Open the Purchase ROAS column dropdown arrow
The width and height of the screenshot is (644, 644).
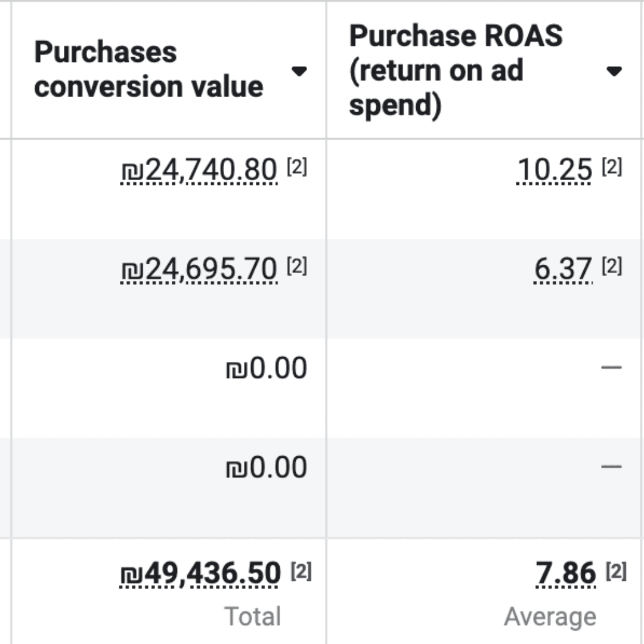coord(614,72)
